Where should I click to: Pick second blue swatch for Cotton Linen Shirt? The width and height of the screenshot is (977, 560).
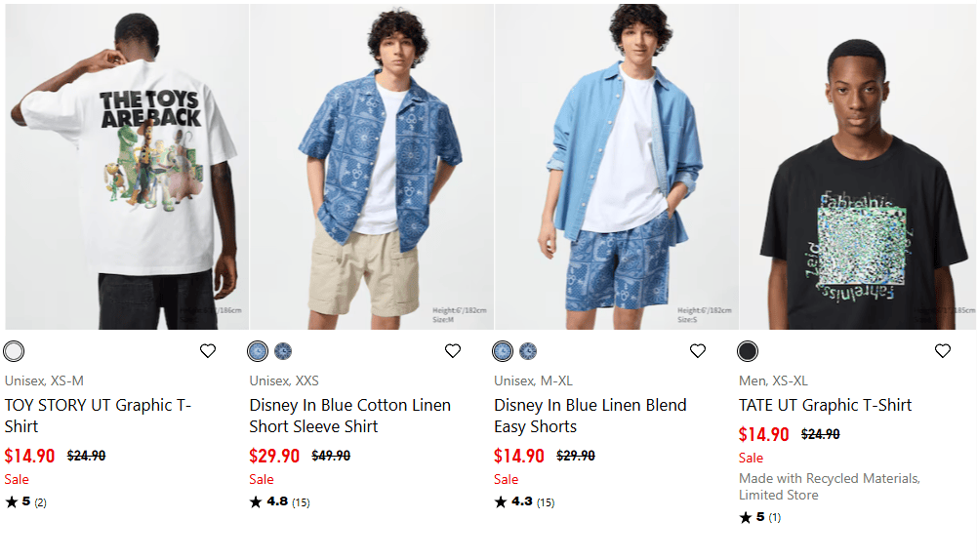(x=283, y=351)
